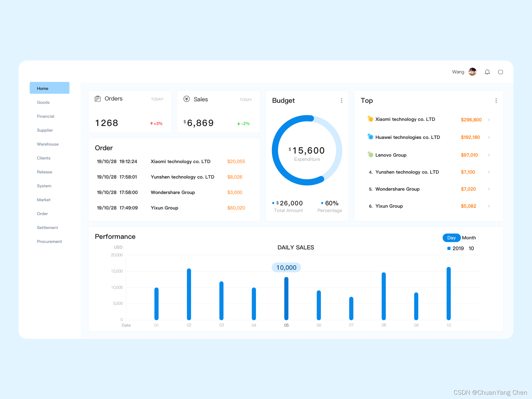Click Yixun Group in Order list
532x399 pixels.
coord(165,208)
